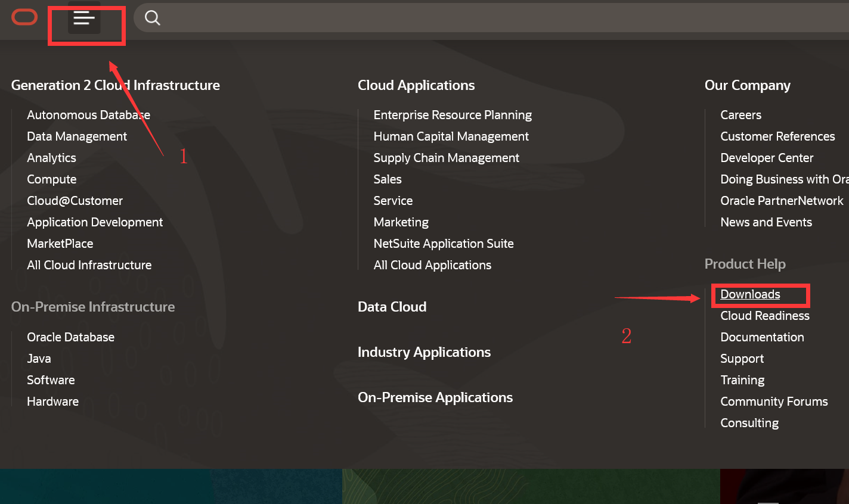Open Data Cloud section
Viewport: 849px width, 504px height.
[x=392, y=307]
